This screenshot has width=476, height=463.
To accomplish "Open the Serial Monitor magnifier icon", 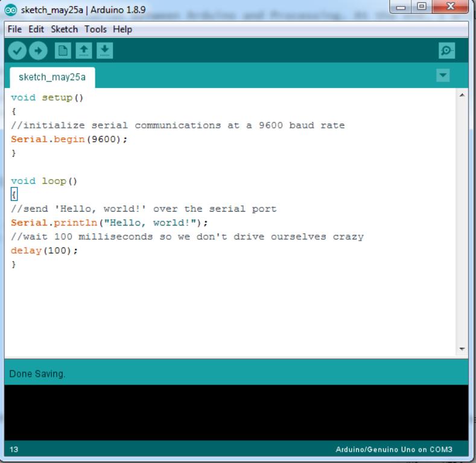I will 446,51.
